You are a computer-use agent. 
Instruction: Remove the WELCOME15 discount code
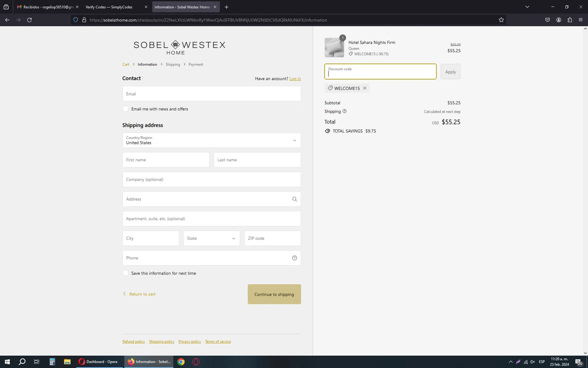pos(365,88)
